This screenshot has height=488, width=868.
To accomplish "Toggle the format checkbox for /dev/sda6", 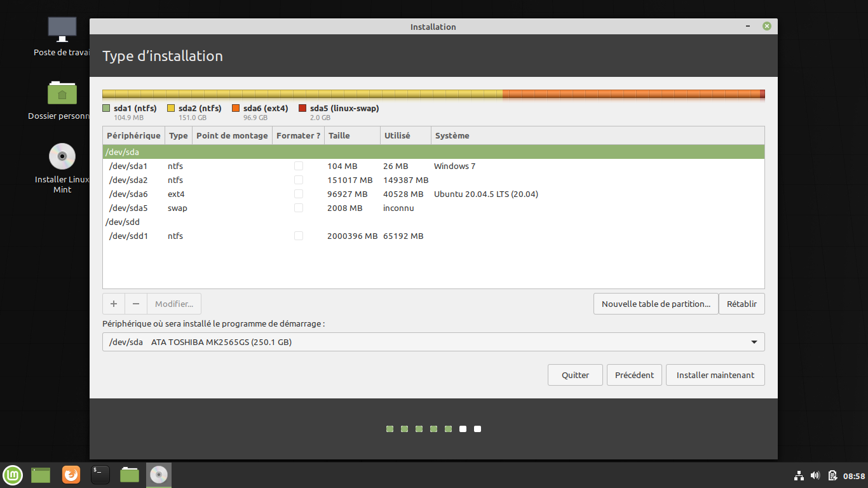I will pos(299,194).
